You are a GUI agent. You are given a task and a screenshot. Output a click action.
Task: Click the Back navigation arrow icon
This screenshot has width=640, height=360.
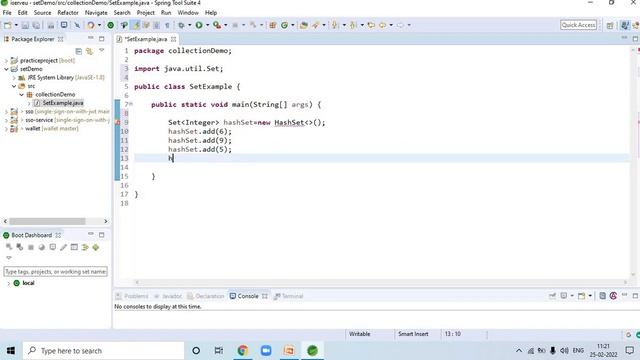click(x=382, y=25)
